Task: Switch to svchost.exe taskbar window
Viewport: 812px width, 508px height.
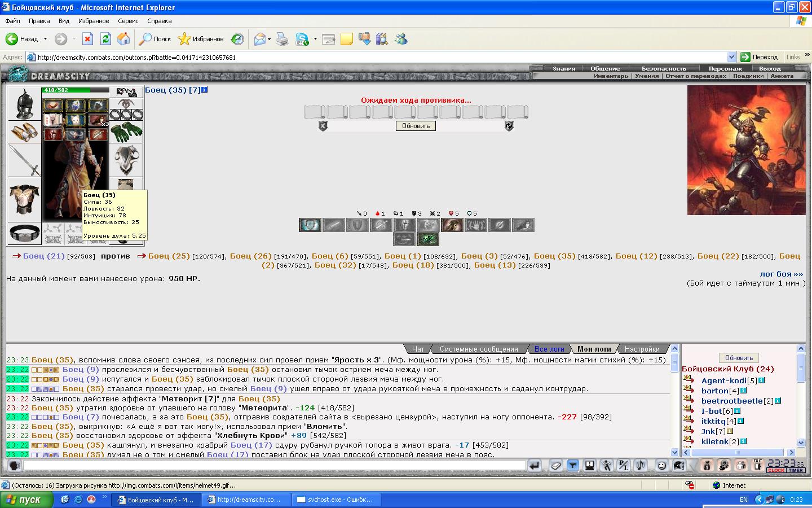Action: pyautogui.click(x=336, y=500)
